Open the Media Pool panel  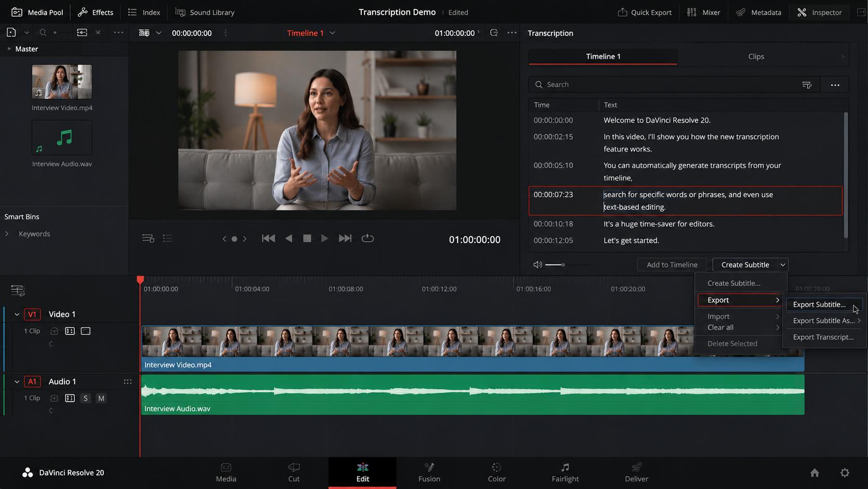(x=37, y=12)
